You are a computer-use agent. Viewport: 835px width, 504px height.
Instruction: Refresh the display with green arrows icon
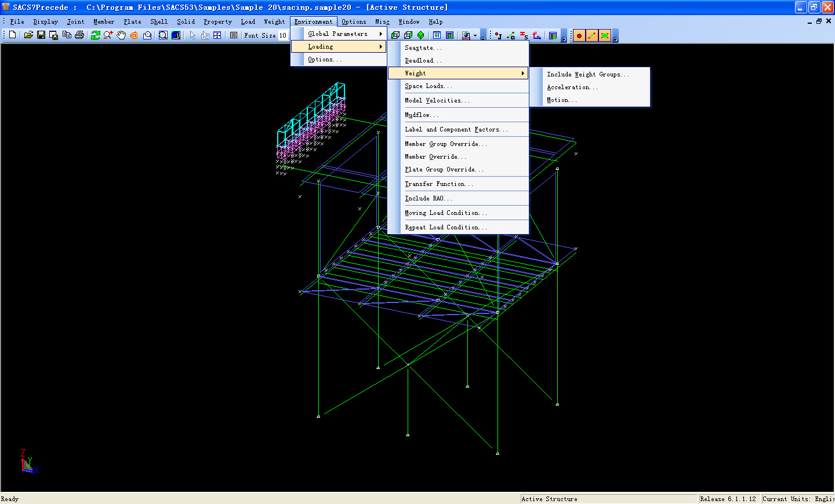click(x=96, y=35)
